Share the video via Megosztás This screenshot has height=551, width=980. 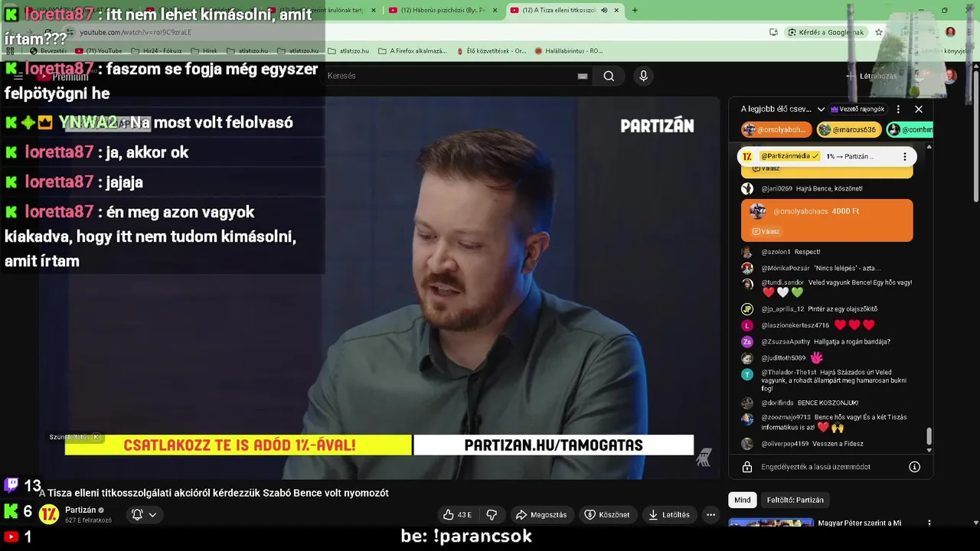coord(541,515)
